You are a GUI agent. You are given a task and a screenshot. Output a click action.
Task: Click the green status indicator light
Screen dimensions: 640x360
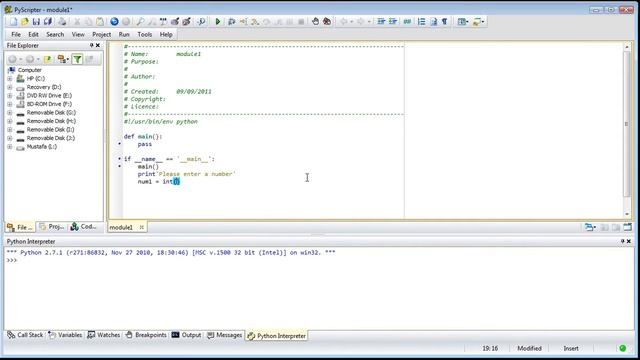622,348
